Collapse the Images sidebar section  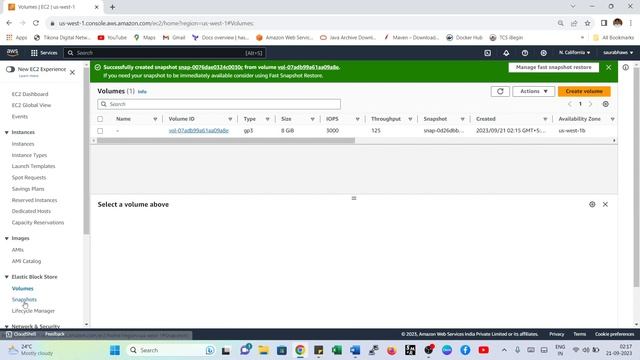pos(7,238)
